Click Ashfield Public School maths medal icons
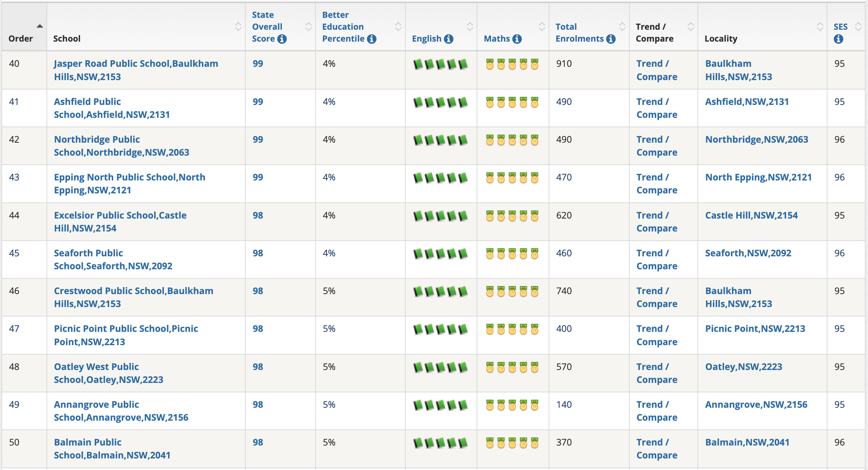The image size is (868, 470). [512, 102]
